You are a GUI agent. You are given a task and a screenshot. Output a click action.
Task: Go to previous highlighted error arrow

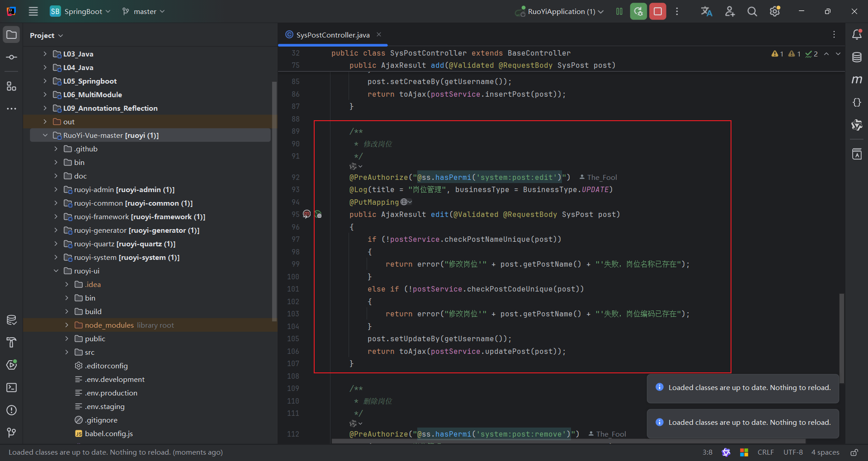(826, 54)
